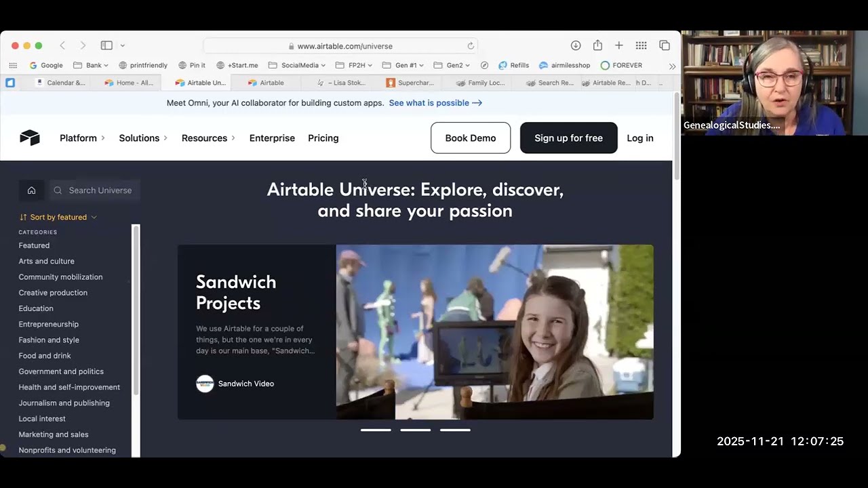Select the Education category
This screenshot has width=868, height=488.
click(36, 308)
